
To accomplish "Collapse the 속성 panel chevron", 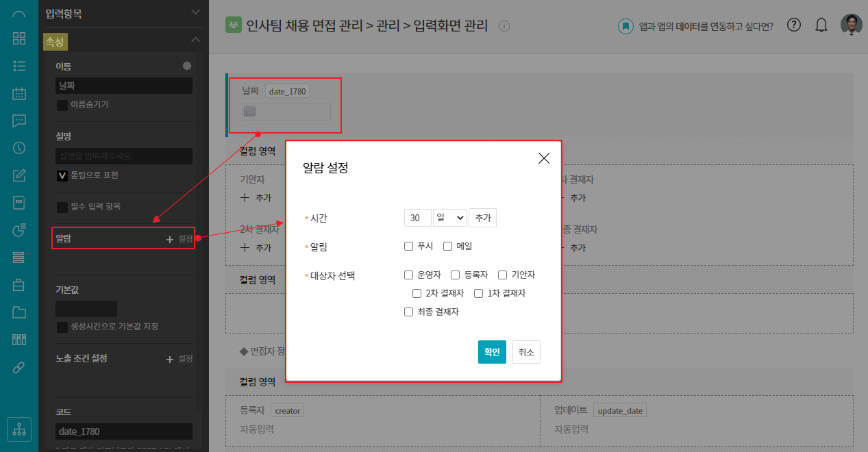I will point(196,40).
